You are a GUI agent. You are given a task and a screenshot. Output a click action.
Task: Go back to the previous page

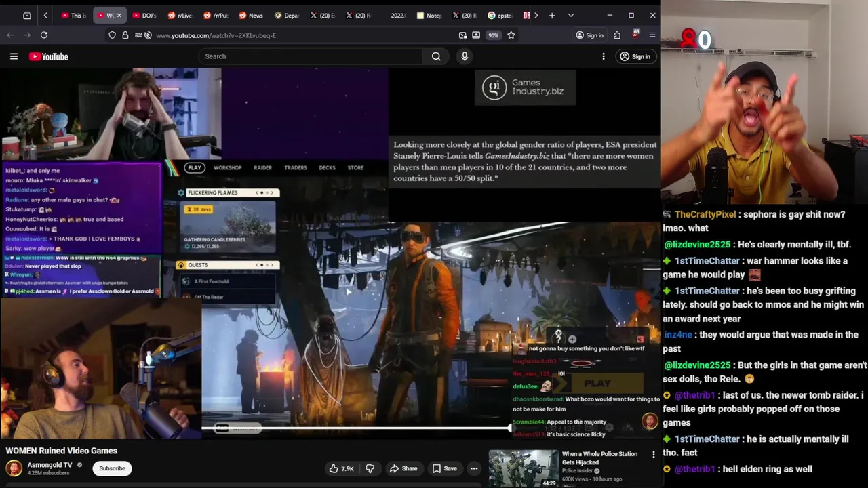10,35
